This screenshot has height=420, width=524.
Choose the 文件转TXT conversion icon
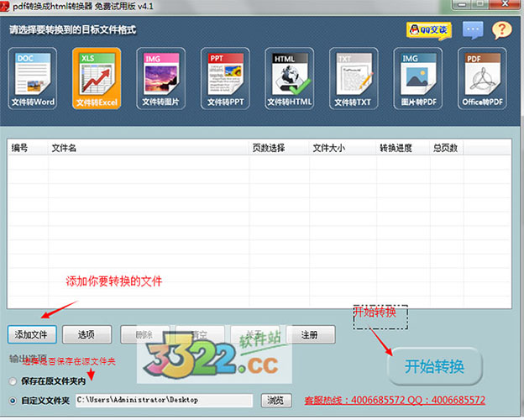[x=354, y=79]
